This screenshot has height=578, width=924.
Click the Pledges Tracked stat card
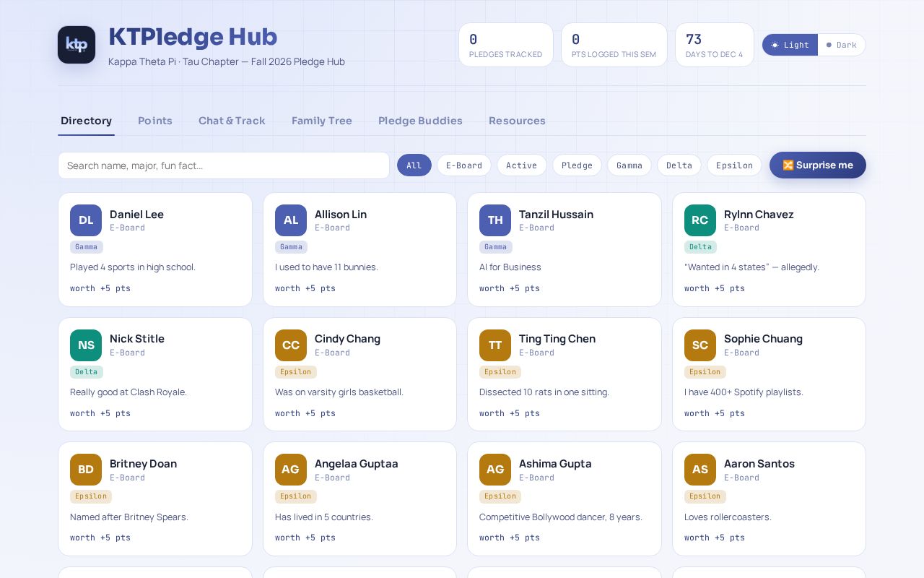(x=506, y=45)
